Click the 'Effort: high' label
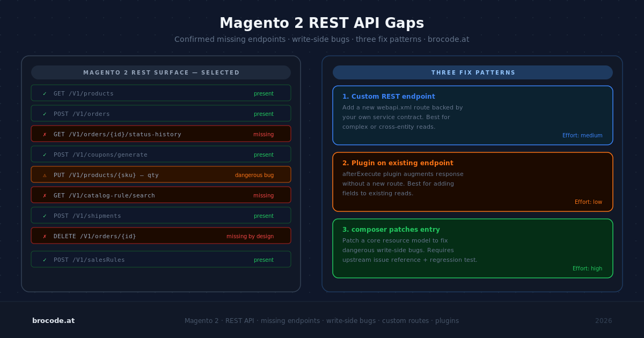644x338 pixels. 587,268
